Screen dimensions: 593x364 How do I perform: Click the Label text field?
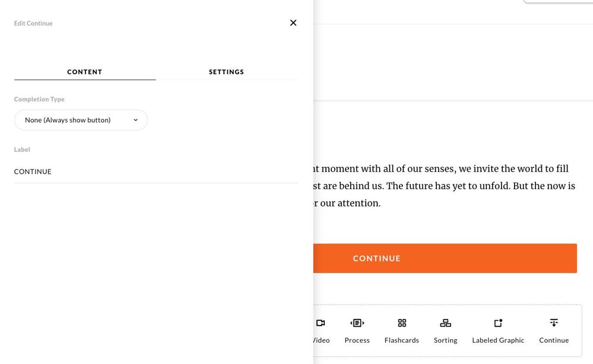click(x=156, y=171)
